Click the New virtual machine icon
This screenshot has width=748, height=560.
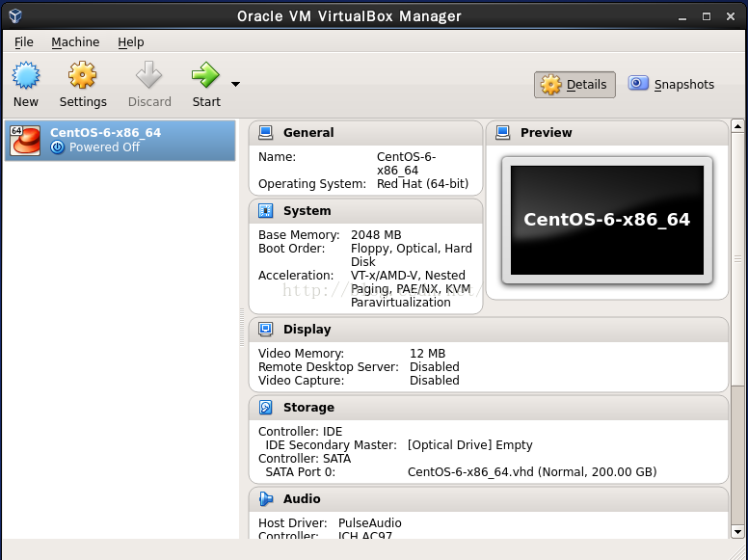point(26,75)
